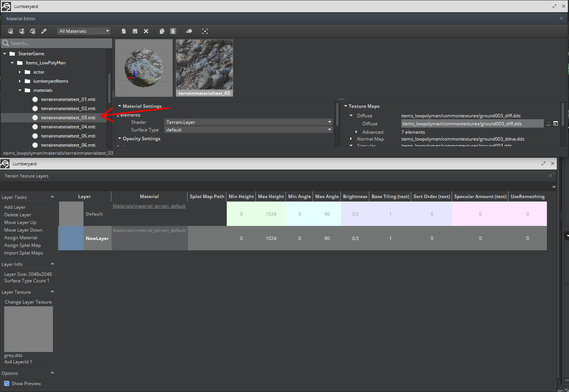Click the open texture icon beside Diffuse path
This screenshot has width=569, height=392.
click(556, 124)
